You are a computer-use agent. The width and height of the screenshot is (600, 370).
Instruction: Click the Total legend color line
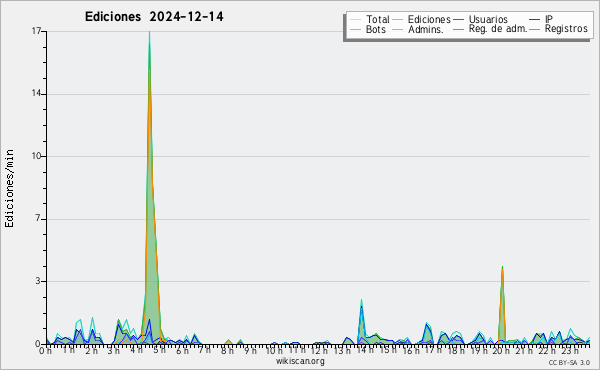coord(355,20)
